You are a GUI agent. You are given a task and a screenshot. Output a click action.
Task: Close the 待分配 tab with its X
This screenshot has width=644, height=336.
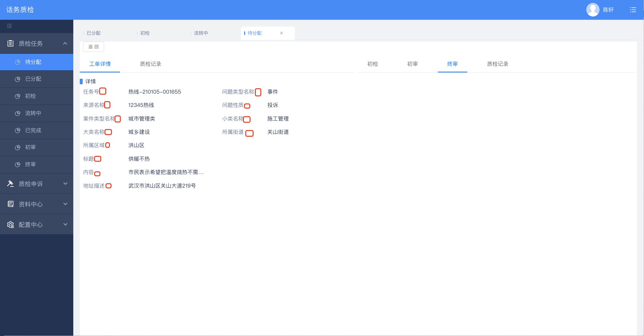click(x=281, y=33)
